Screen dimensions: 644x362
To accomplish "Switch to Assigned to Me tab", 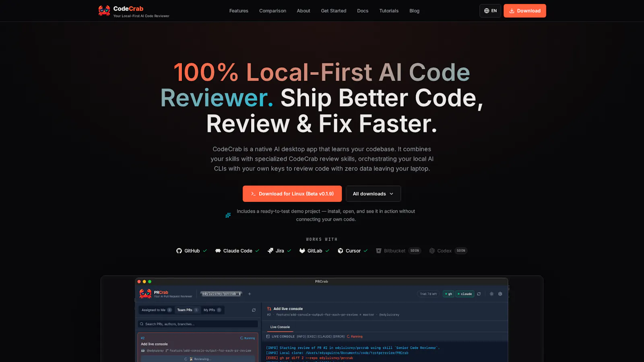I will (157, 310).
